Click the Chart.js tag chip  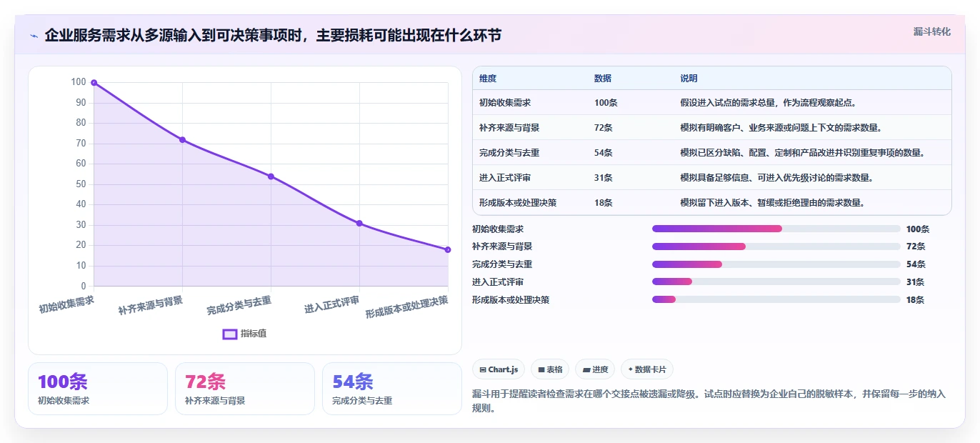coord(499,369)
